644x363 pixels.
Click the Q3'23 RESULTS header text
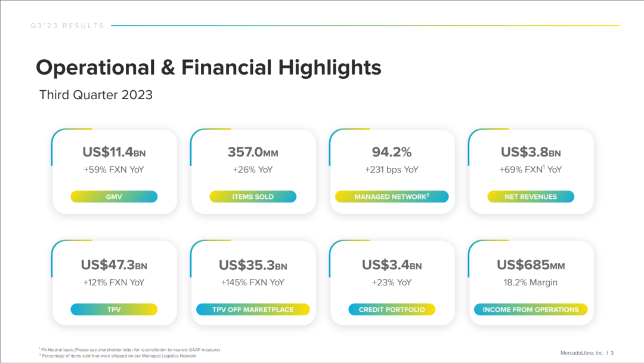pos(67,26)
